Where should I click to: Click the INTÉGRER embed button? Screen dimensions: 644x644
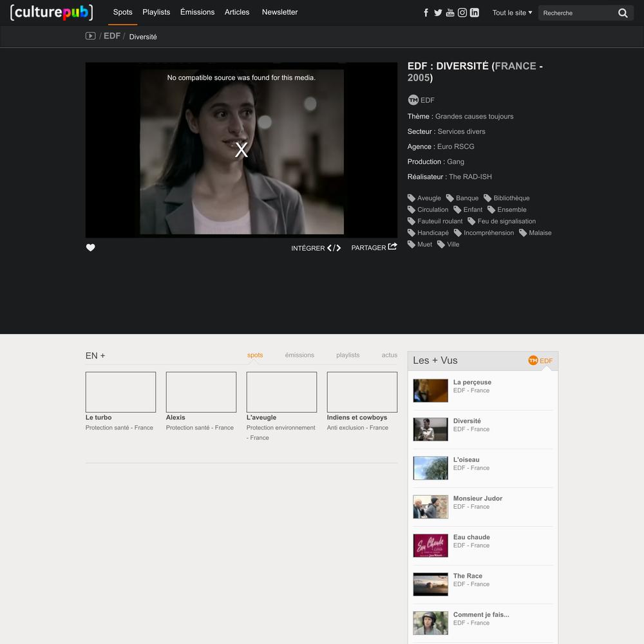[316, 248]
